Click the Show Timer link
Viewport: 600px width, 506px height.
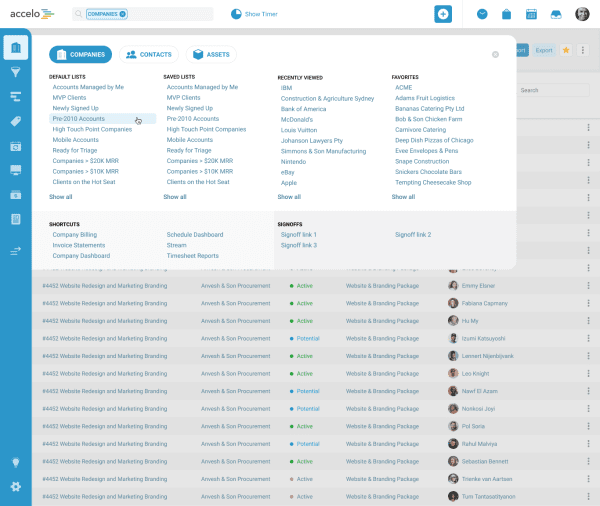click(x=261, y=14)
